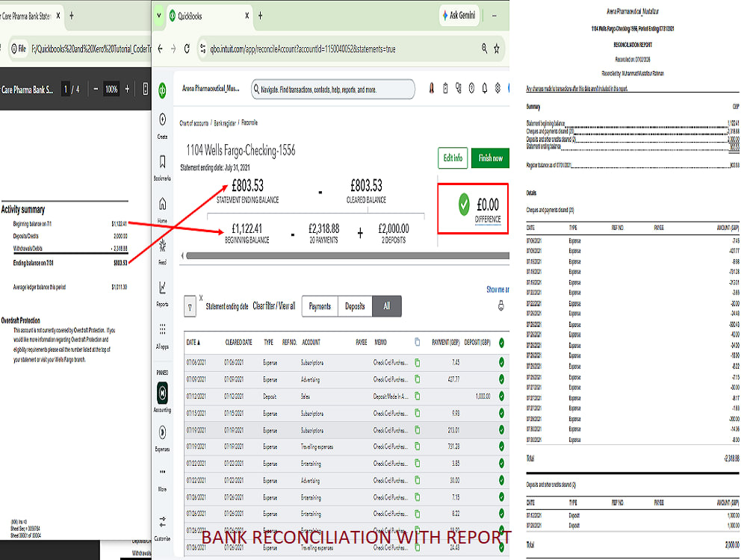Image resolution: width=747 pixels, height=560 pixels.
Task: Click the Finish now button
Action: click(x=490, y=158)
